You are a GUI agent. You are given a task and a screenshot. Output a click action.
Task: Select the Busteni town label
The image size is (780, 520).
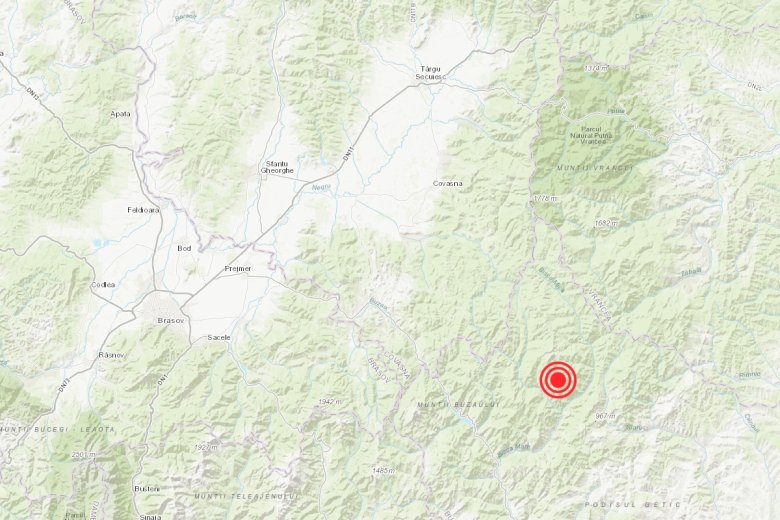click(147, 489)
